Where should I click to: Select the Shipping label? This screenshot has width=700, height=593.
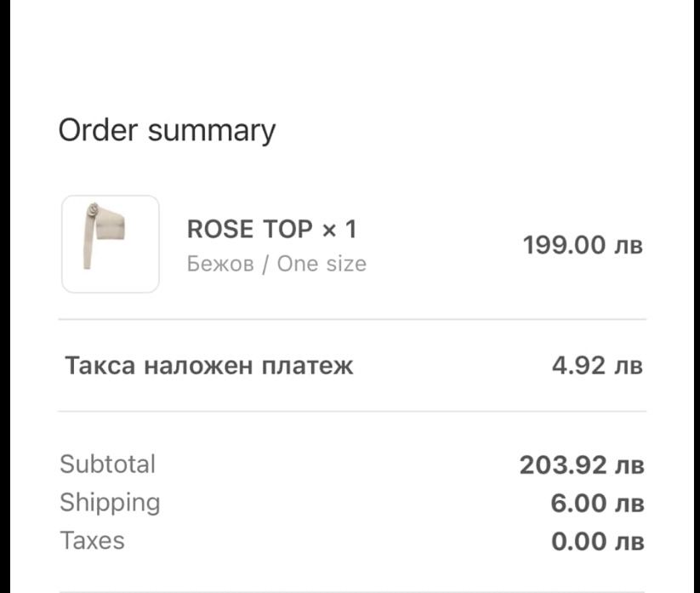point(110,503)
